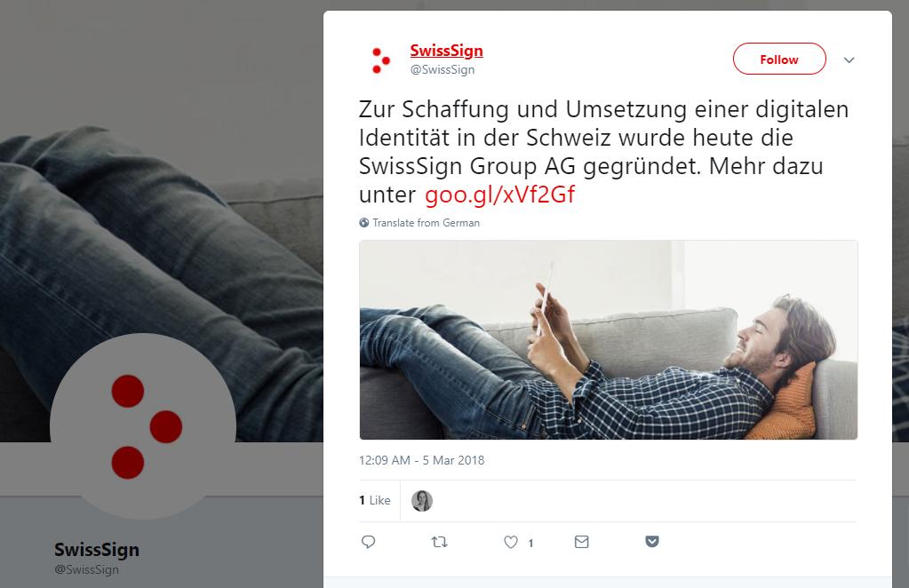Open SwissSign profile name in tweet header
The width and height of the screenshot is (909, 588).
[x=446, y=51]
